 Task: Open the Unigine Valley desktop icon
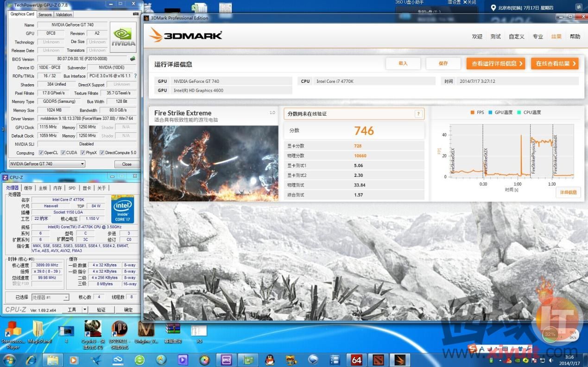point(146,333)
